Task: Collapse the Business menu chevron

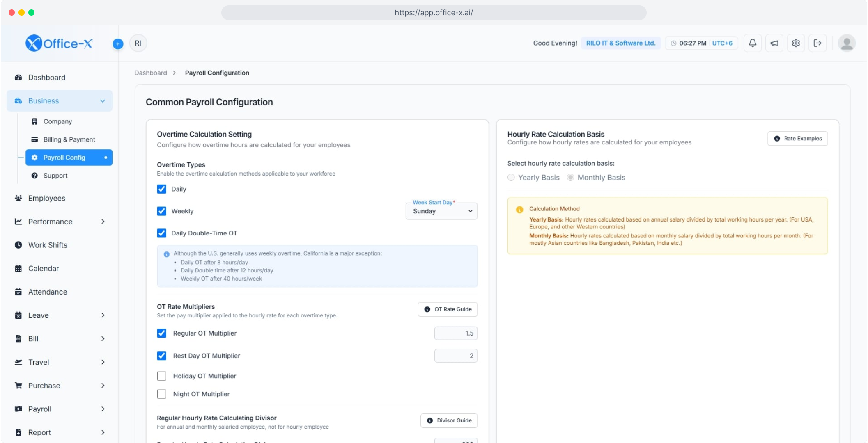Action: (103, 101)
